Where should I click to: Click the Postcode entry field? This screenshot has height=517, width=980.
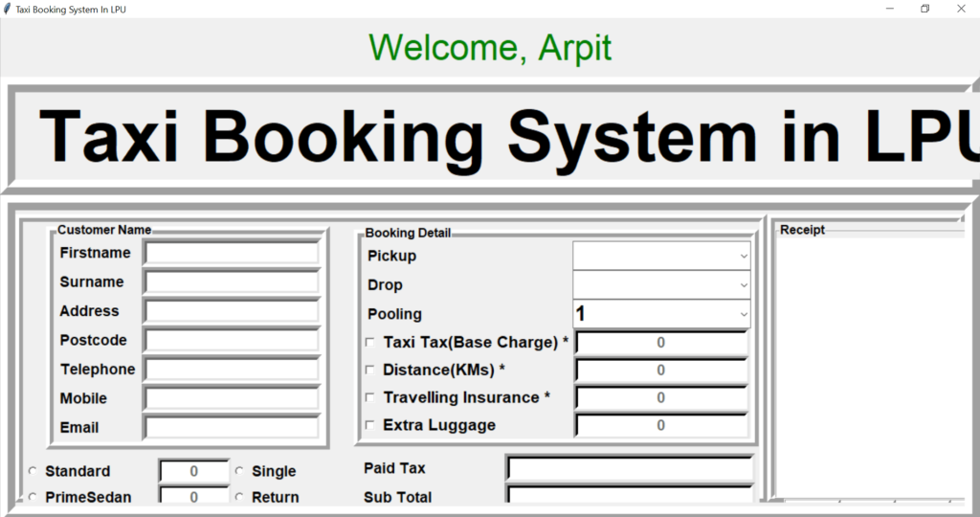232,341
